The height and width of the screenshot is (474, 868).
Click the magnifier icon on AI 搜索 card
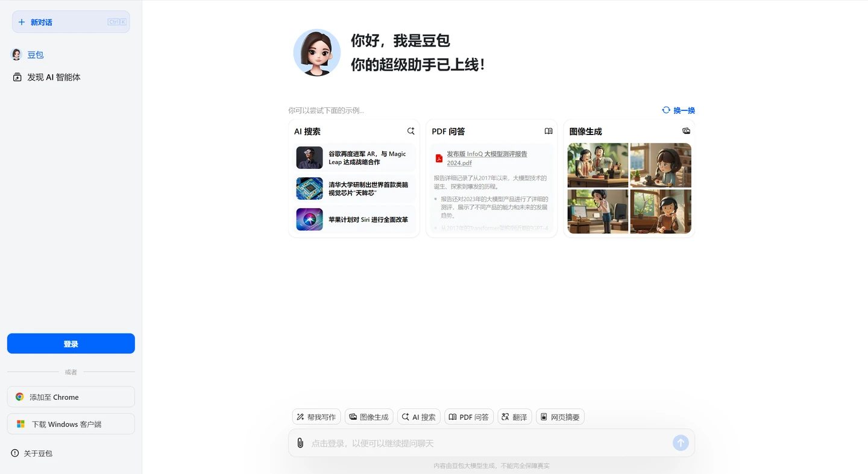tap(410, 131)
